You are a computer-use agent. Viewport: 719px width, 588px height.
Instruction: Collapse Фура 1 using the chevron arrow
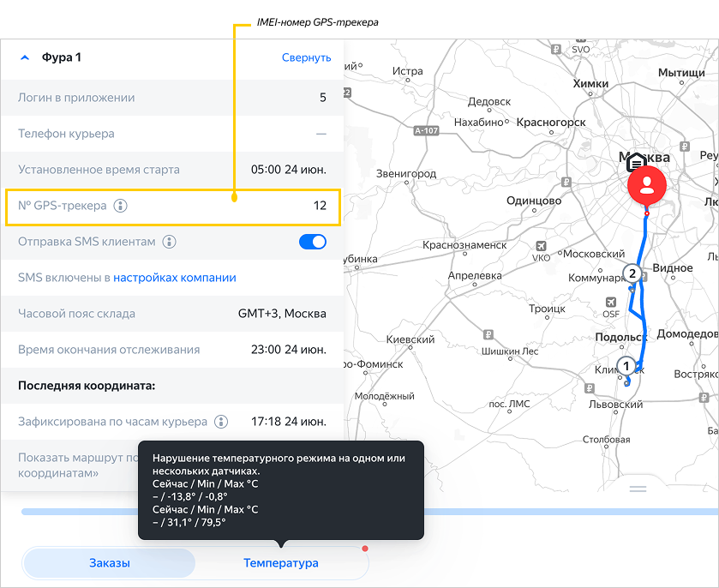23,57
